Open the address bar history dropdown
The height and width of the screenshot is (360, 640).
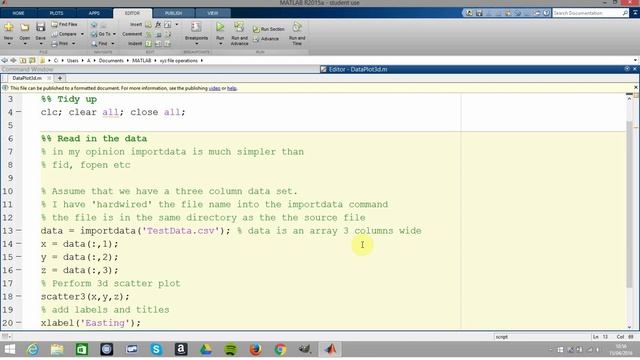pos(635,60)
